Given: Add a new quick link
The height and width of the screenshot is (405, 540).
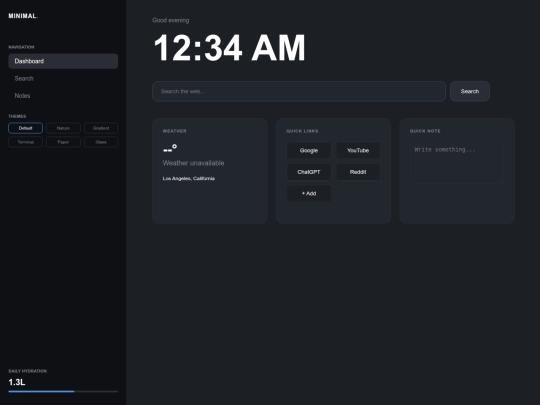Looking at the screenshot, I should pyautogui.click(x=309, y=194).
